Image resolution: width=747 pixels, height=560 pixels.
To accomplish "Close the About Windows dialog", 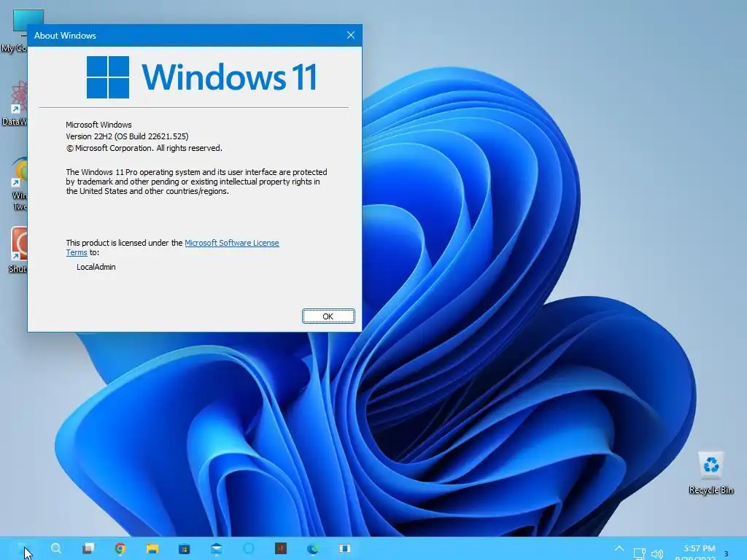I will point(351,35).
